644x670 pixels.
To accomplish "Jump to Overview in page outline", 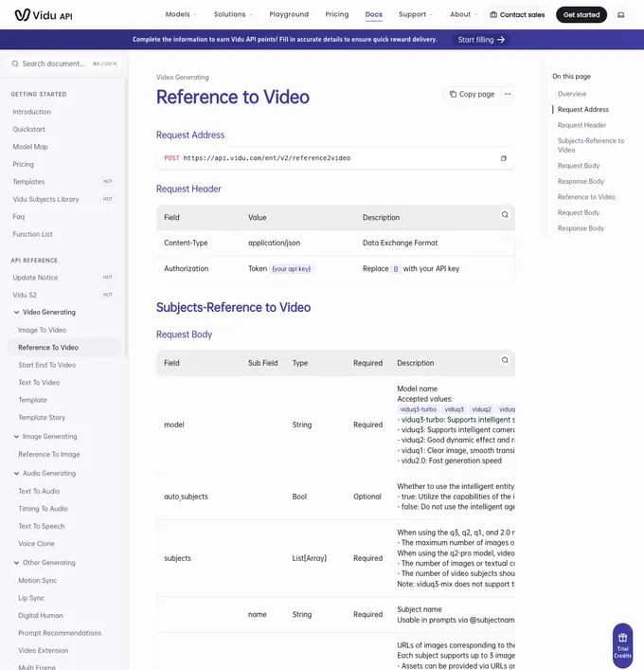I will point(572,94).
